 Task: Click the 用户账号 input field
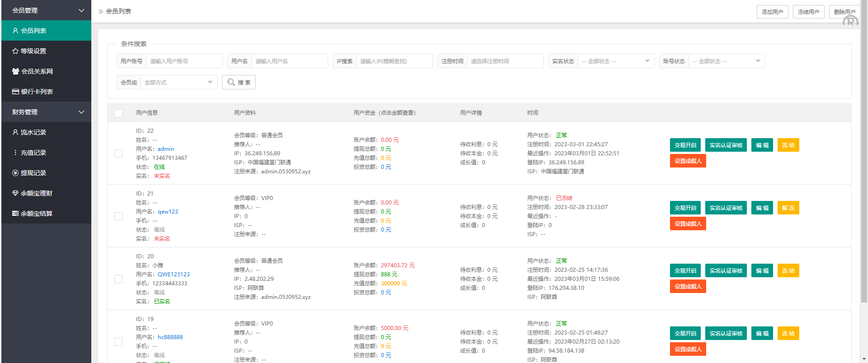point(184,61)
